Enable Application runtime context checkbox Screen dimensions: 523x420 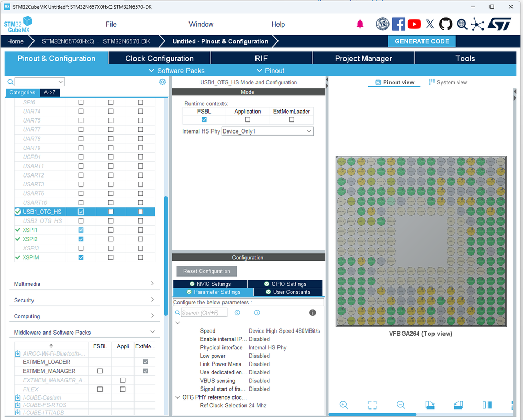pyautogui.click(x=248, y=119)
